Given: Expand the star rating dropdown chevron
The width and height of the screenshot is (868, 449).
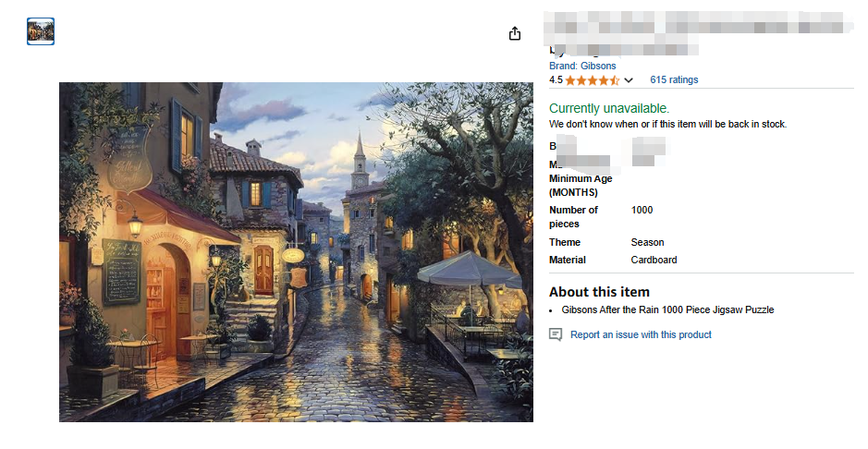Looking at the screenshot, I should click(629, 80).
